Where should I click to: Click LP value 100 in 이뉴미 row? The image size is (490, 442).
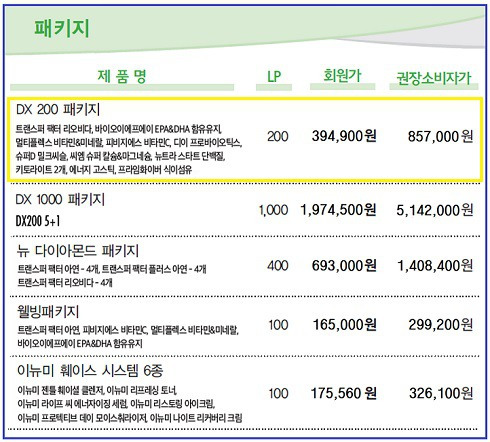[x=278, y=394]
